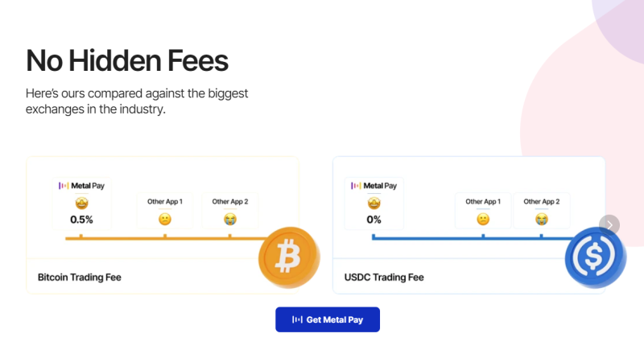
Task: Select the Bitcoin Trading Fee label
Action: [x=79, y=278]
